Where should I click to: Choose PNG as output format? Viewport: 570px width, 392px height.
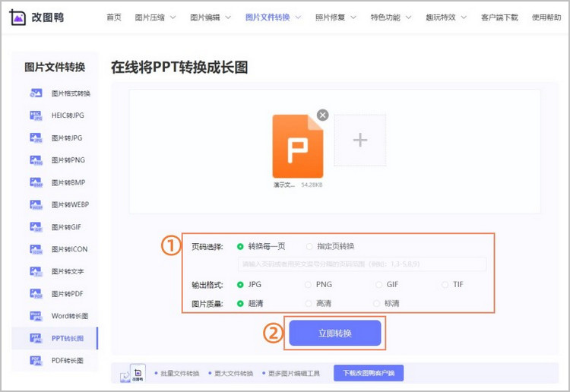click(x=309, y=285)
